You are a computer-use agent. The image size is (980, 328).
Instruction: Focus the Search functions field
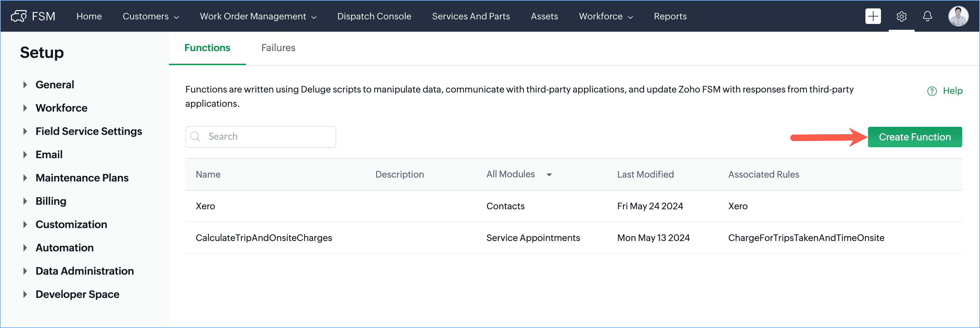tap(261, 137)
